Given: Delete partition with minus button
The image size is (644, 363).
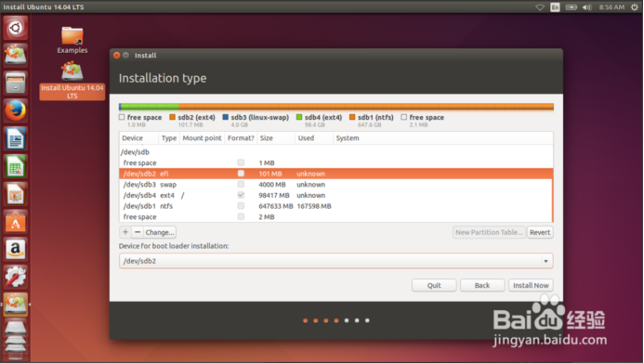Looking at the screenshot, I should (x=138, y=232).
